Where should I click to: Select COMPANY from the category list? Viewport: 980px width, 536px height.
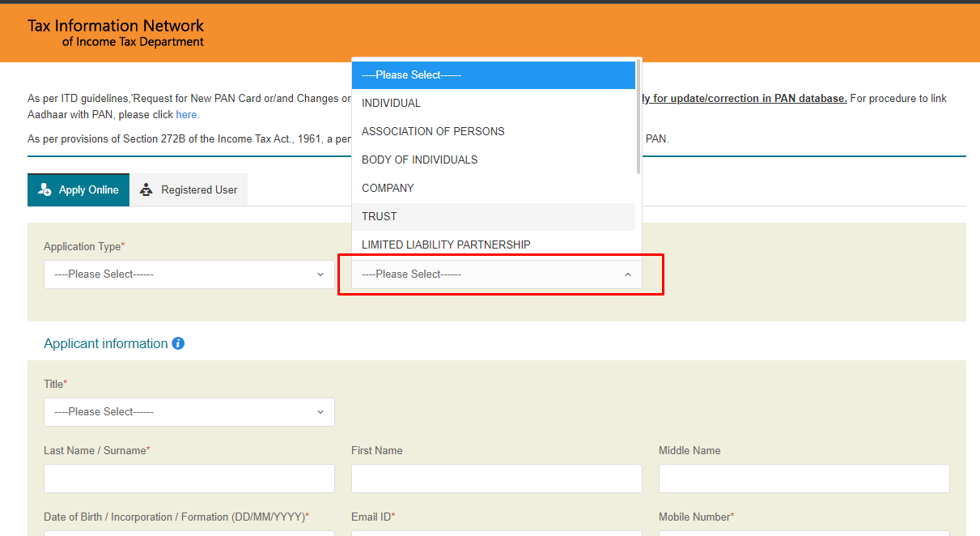click(388, 188)
